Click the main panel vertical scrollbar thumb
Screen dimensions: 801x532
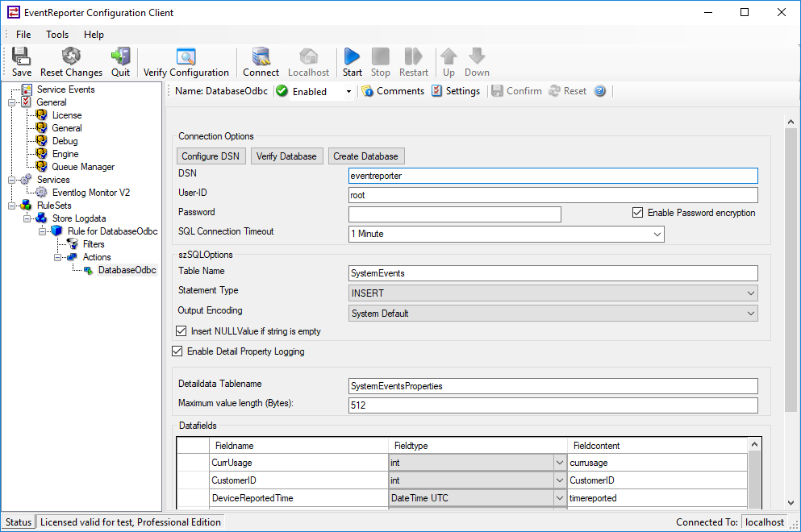tap(791, 269)
